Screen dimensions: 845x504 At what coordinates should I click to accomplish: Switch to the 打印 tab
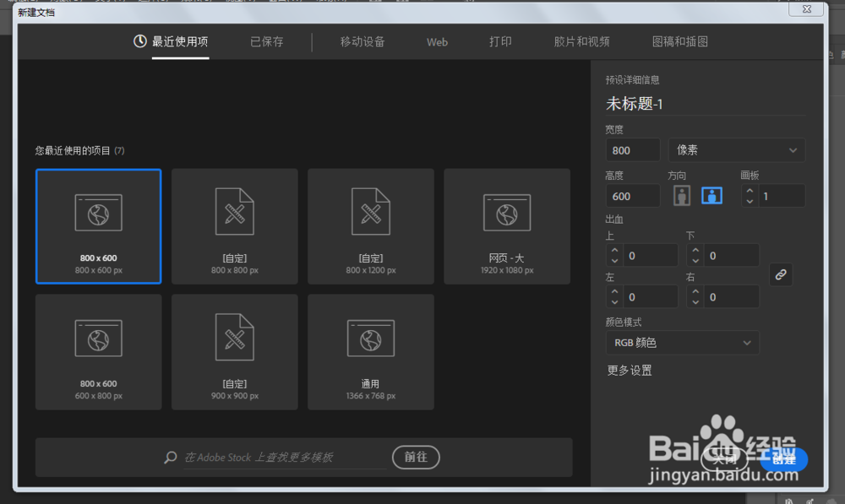(500, 41)
